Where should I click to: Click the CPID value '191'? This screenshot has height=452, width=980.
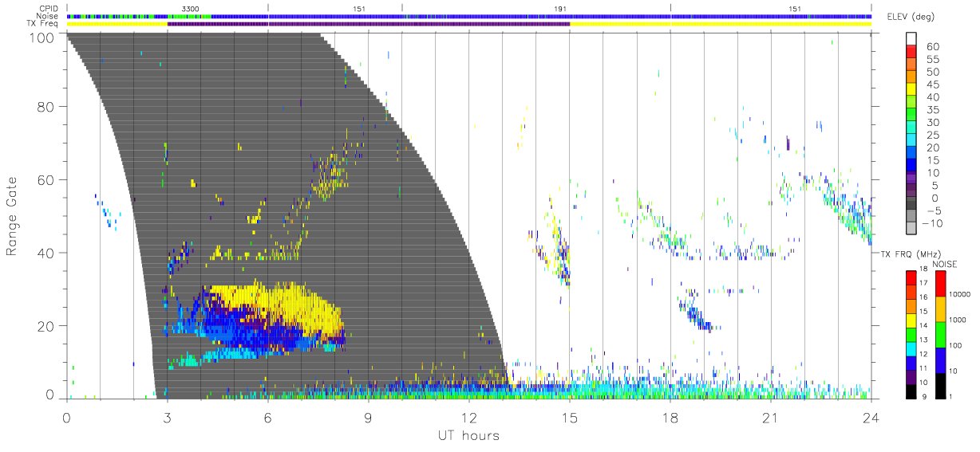tap(561, 8)
